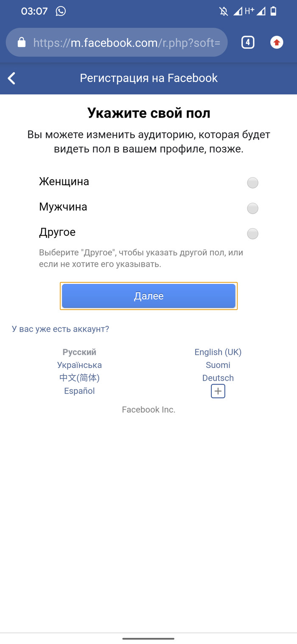Select the Женщина radio button
Viewport: 297px width, 644px height.
click(252, 183)
